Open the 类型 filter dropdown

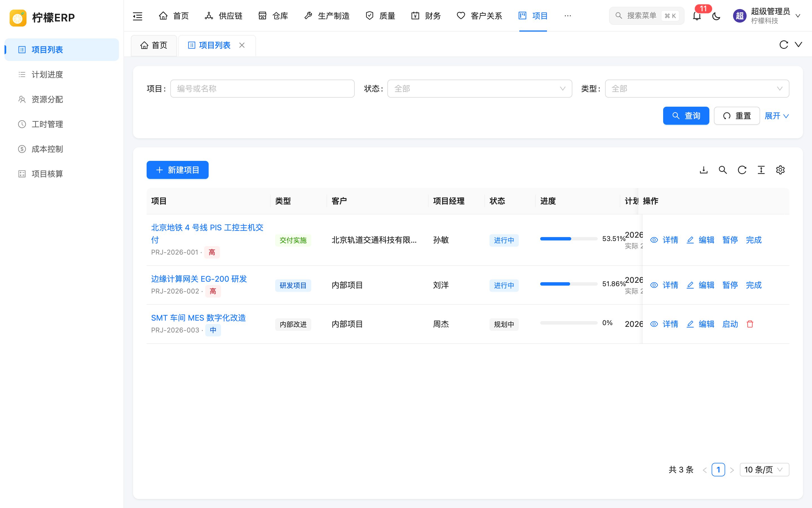click(697, 89)
